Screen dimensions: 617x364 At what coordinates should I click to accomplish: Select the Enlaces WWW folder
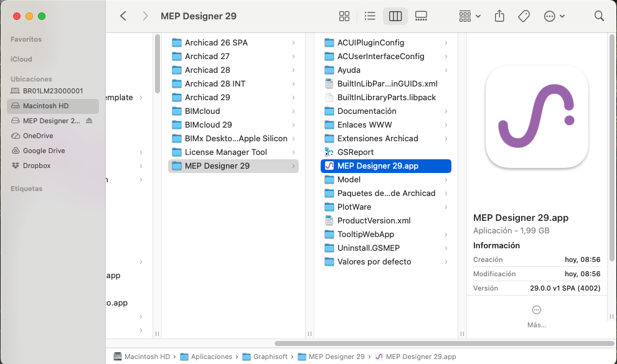pos(386,125)
